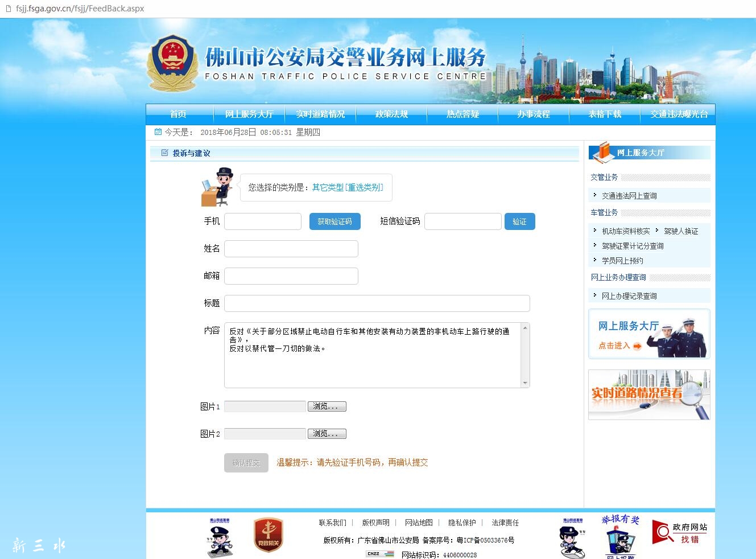This screenshot has height=559, width=756.
Task: Open the 实时道路情况查看 banner image
Action: (649, 394)
